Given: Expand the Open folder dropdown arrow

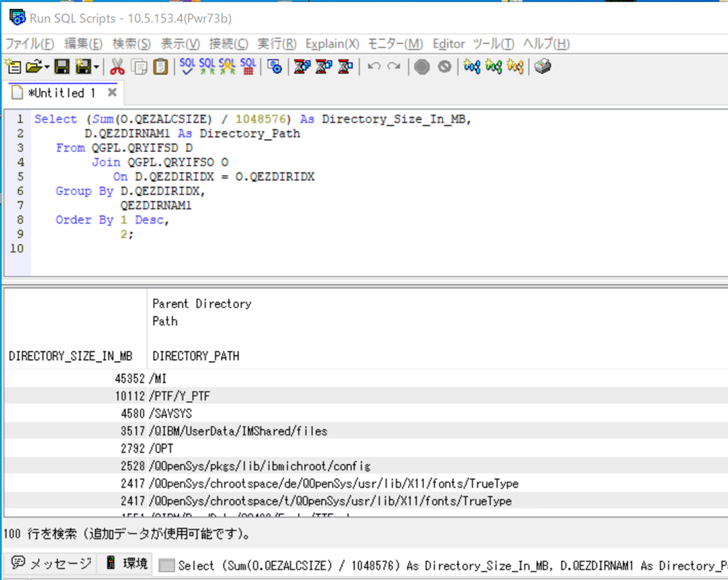Looking at the screenshot, I should click(x=47, y=67).
